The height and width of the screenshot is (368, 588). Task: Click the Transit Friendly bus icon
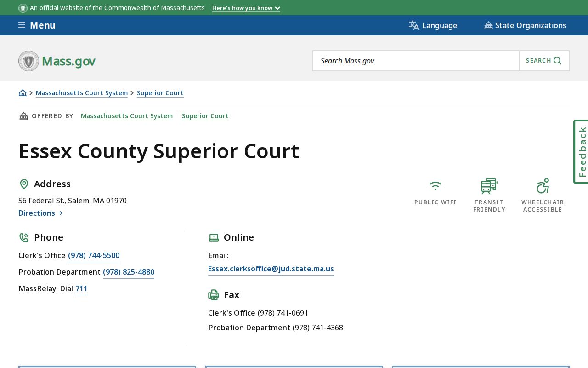pyautogui.click(x=489, y=186)
